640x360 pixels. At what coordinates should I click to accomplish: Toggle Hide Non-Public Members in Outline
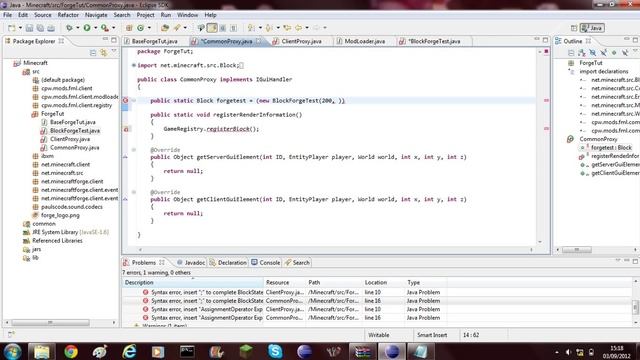pos(614,53)
